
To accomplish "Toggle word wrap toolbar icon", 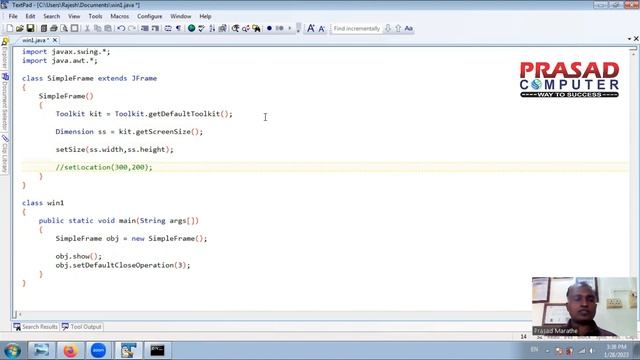I will pyautogui.click(x=168, y=29).
